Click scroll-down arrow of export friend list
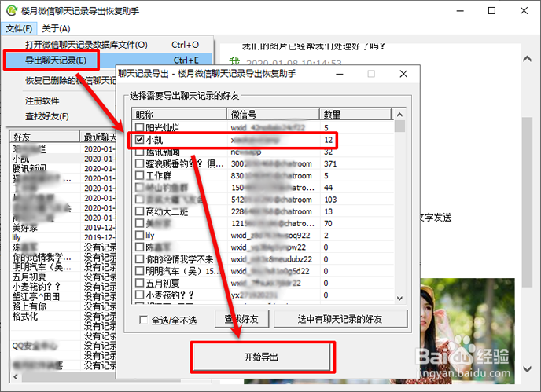This screenshot has width=541, height=392. point(399,299)
